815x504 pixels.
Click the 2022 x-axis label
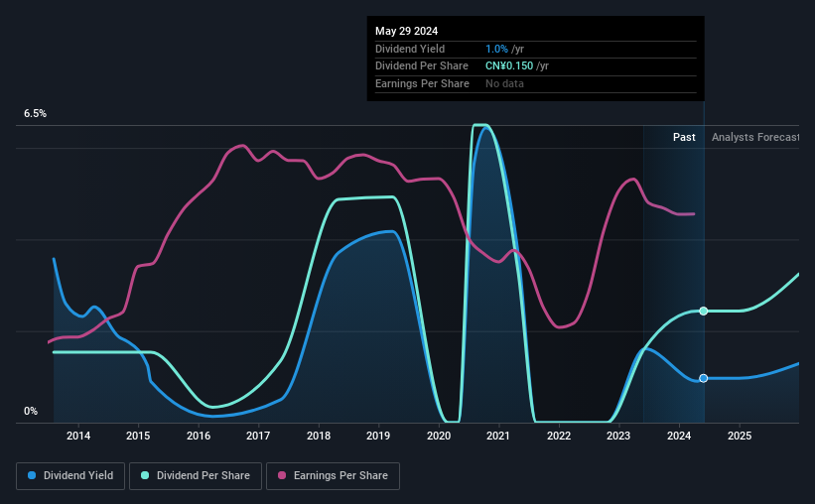pos(559,436)
